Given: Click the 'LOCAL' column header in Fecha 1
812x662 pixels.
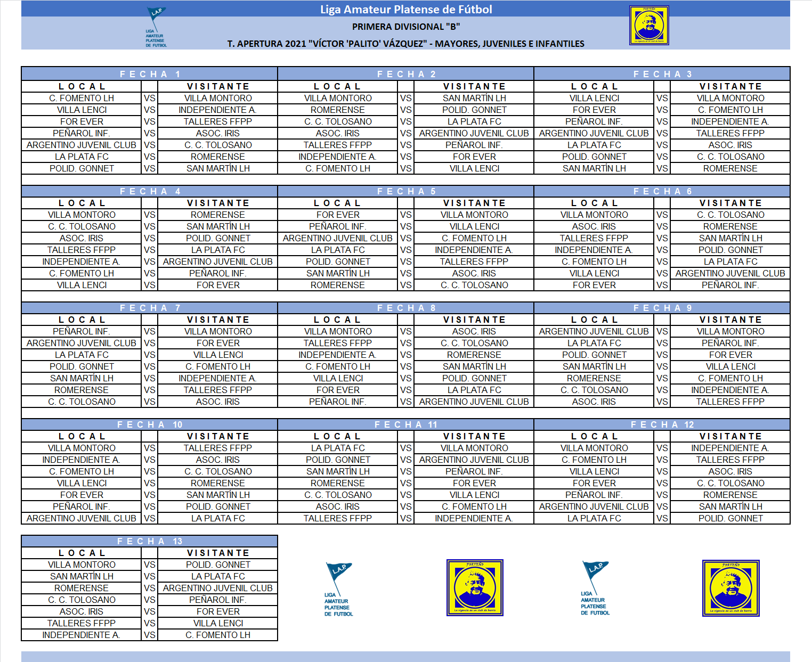Looking at the screenshot, I should [x=82, y=86].
